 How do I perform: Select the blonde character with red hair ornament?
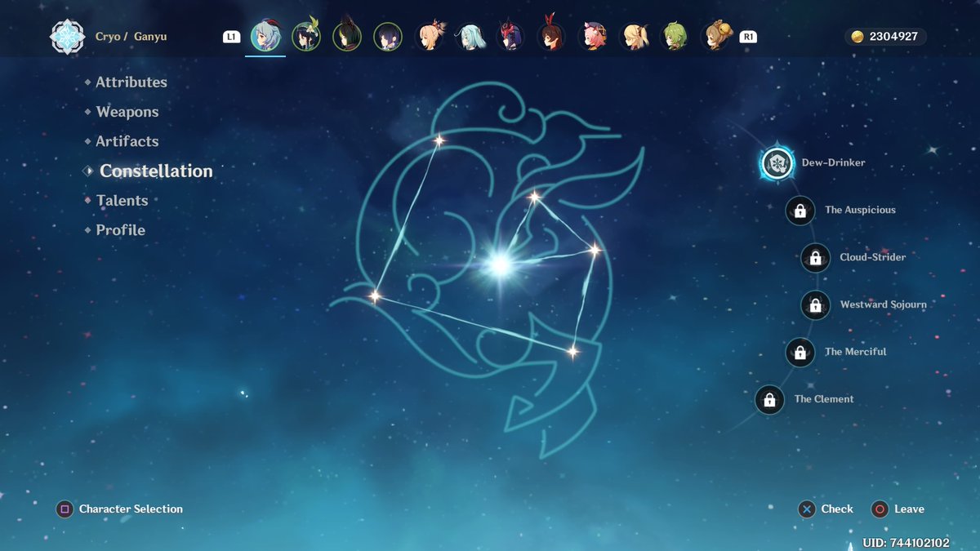(429, 36)
